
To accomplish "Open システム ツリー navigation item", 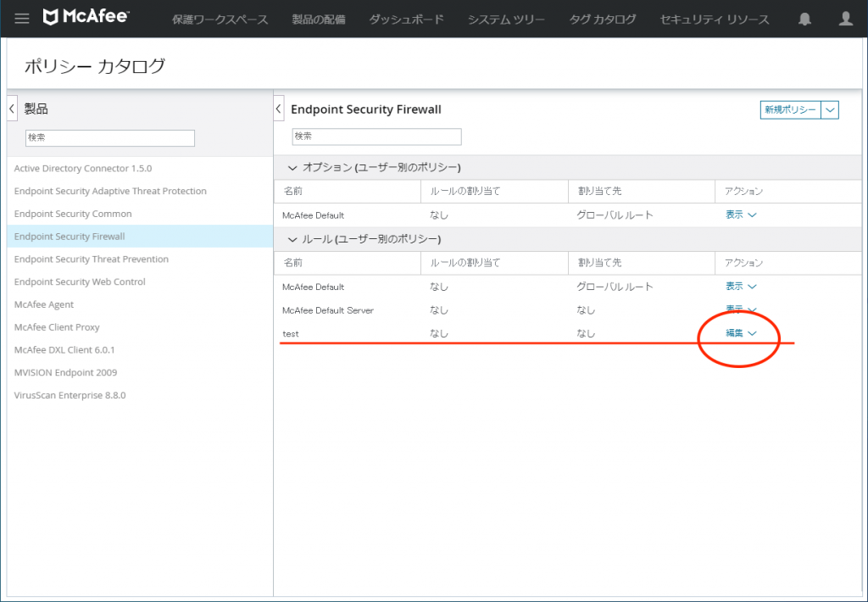I will pos(506,20).
